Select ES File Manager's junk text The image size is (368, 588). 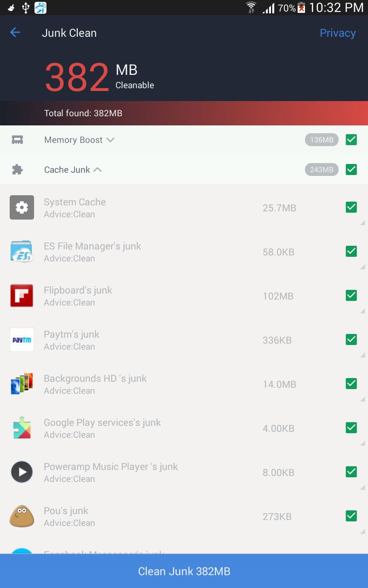[92, 246]
